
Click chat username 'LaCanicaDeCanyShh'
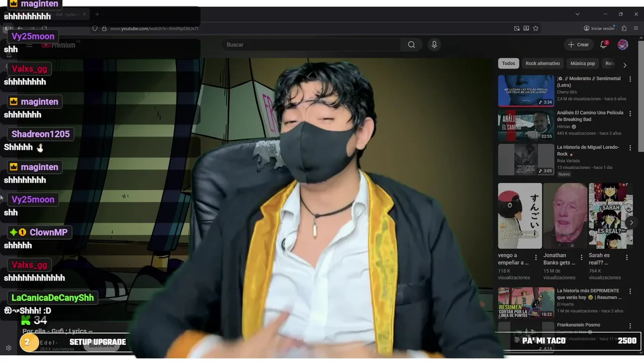tap(52, 298)
